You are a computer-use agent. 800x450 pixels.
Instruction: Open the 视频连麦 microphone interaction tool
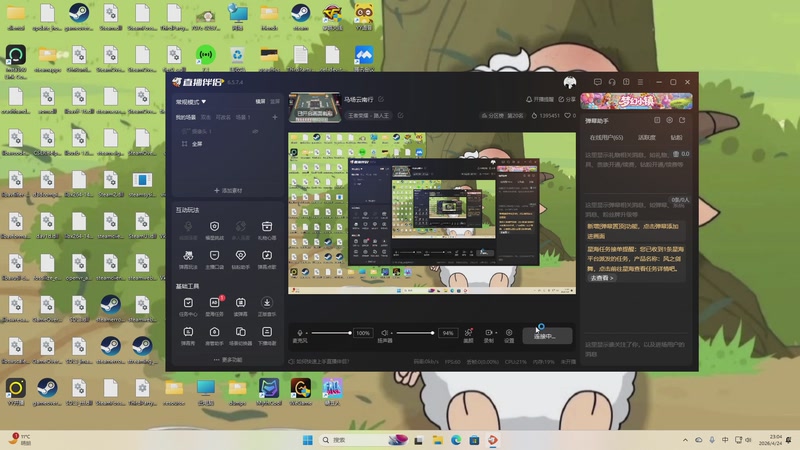tap(188, 230)
